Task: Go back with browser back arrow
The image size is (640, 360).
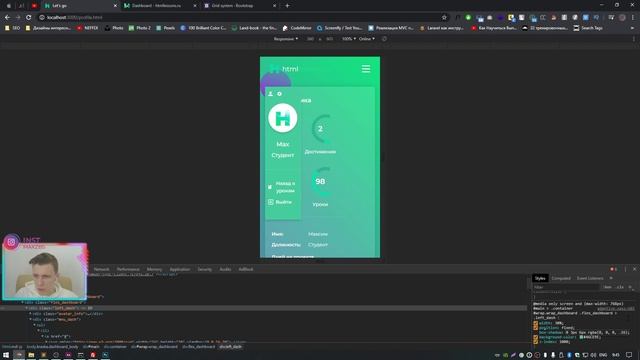Action: [7, 18]
